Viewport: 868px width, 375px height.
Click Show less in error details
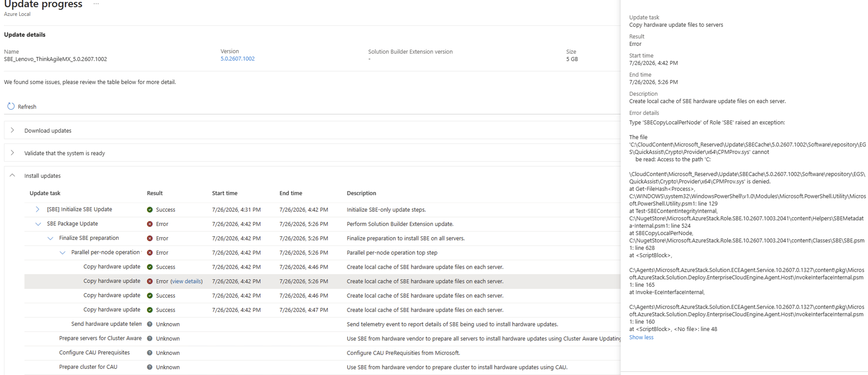pyautogui.click(x=641, y=337)
